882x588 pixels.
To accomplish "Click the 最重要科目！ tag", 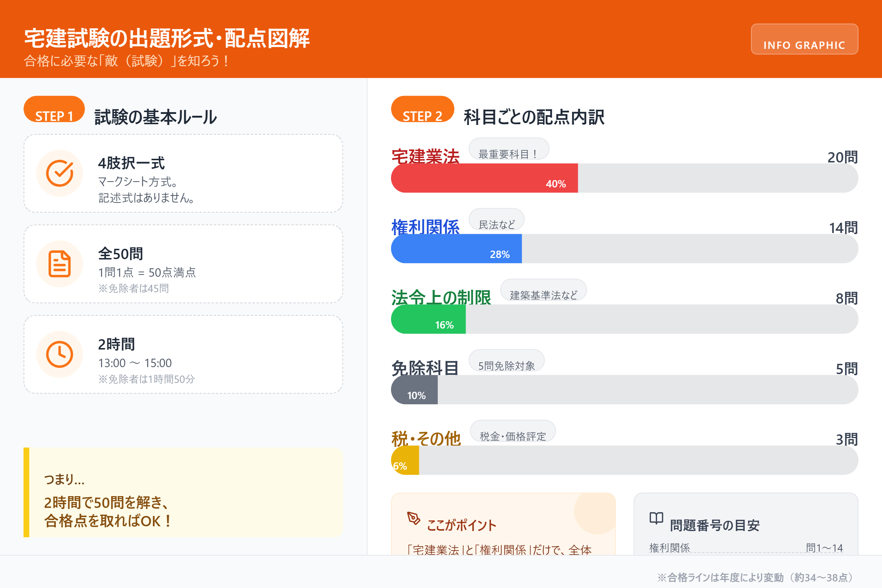I will [509, 149].
